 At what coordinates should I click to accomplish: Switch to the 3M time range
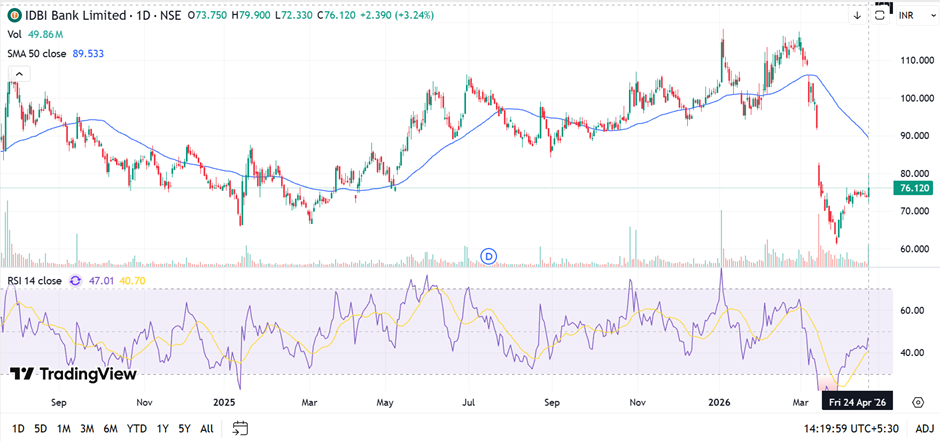point(87,428)
